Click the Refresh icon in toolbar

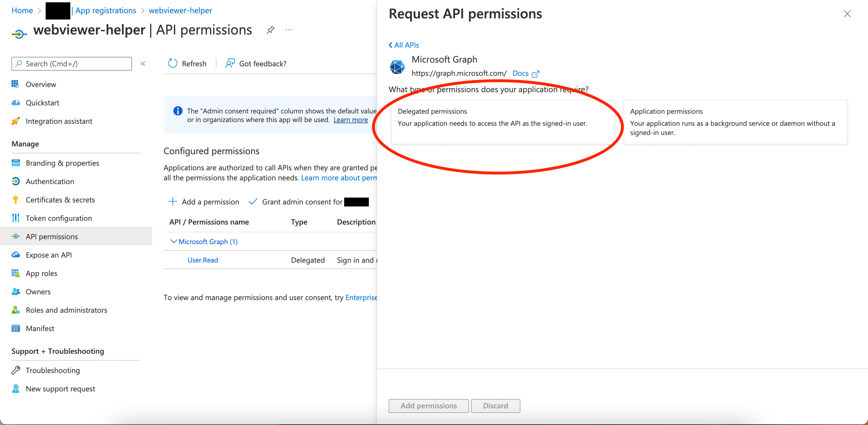pyautogui.click(x=173, y=63)
